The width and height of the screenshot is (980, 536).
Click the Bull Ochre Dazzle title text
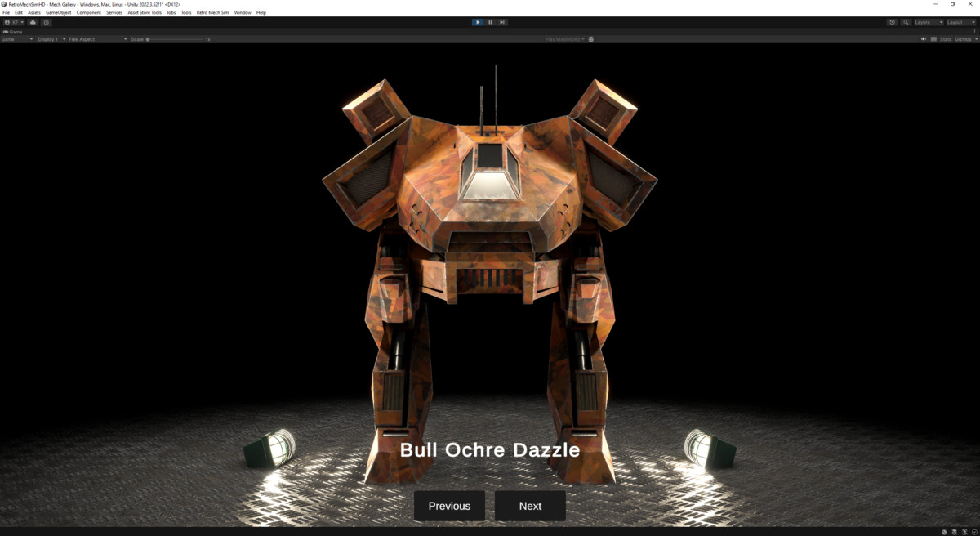(490, 449)
